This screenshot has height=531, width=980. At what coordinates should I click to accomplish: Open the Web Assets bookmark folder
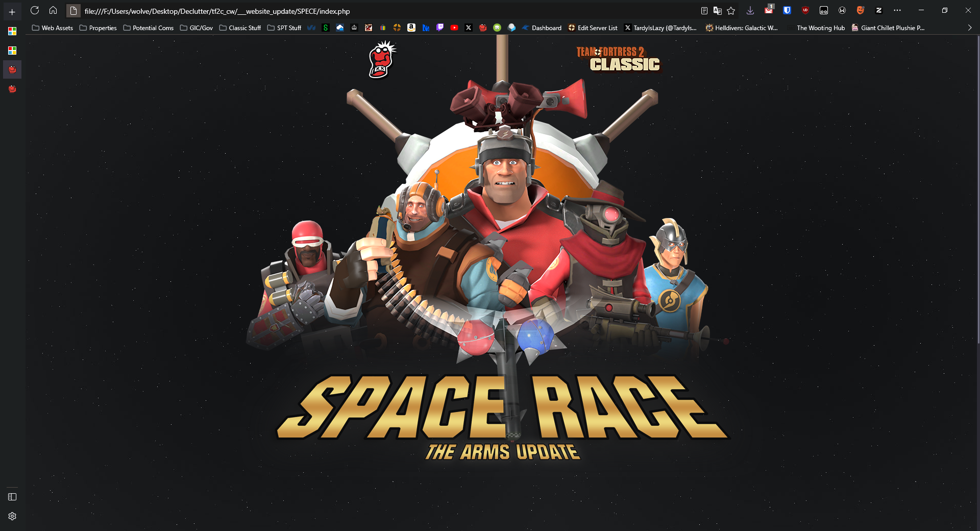point(53,28)
